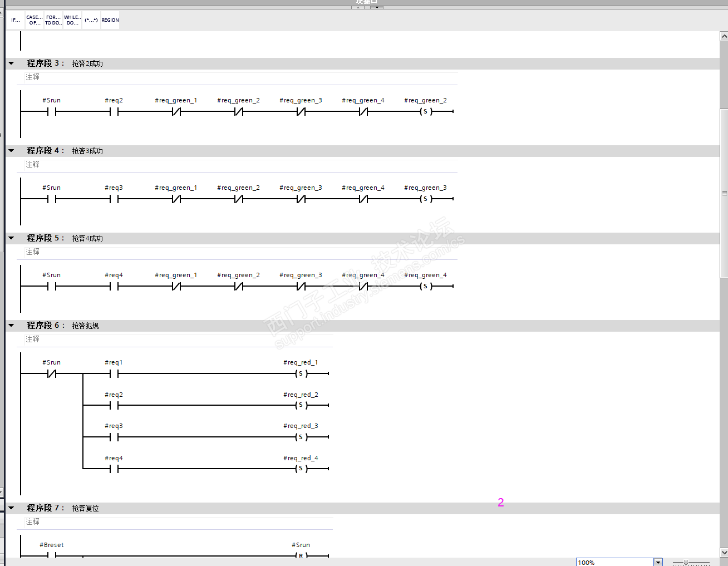Click the vertical scrollbar up arrow
The height and width of the screenshot is (566, 728).
724,36
